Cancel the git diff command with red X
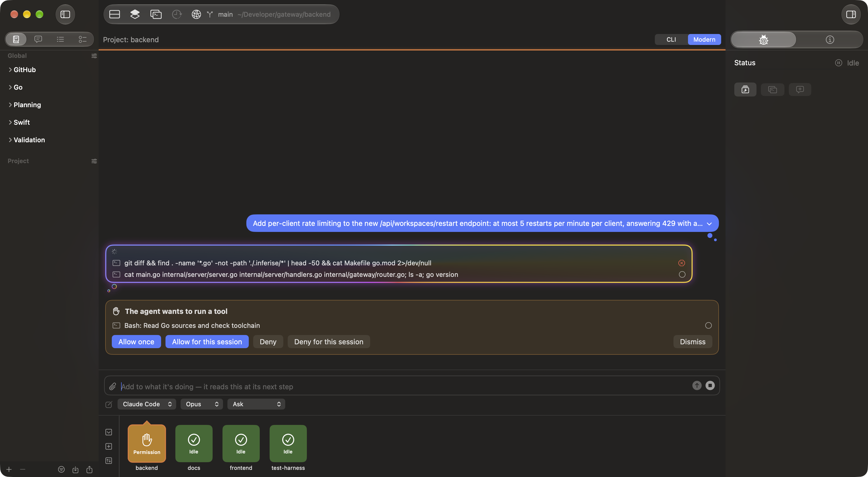This screenshot has width=868, height=477. (x=681, y=263)
